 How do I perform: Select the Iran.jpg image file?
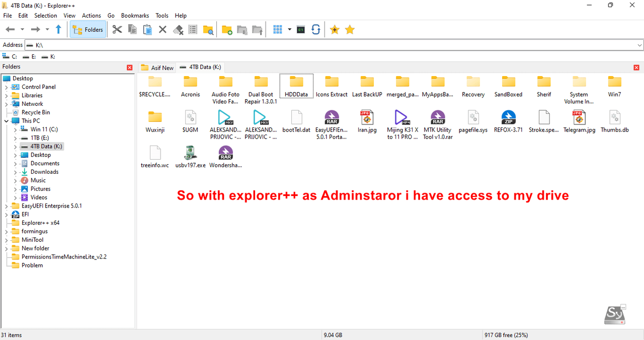pyautogui.click(x=367, y=121)
